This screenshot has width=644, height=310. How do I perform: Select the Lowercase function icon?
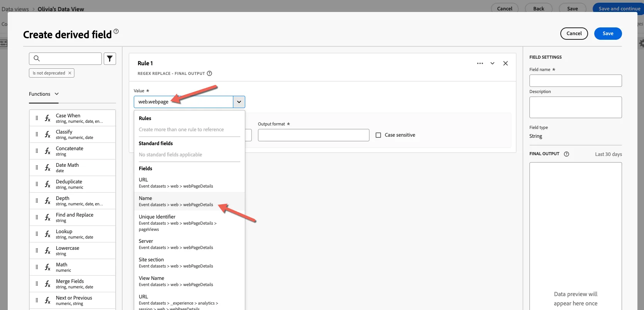tap(47, 251)
